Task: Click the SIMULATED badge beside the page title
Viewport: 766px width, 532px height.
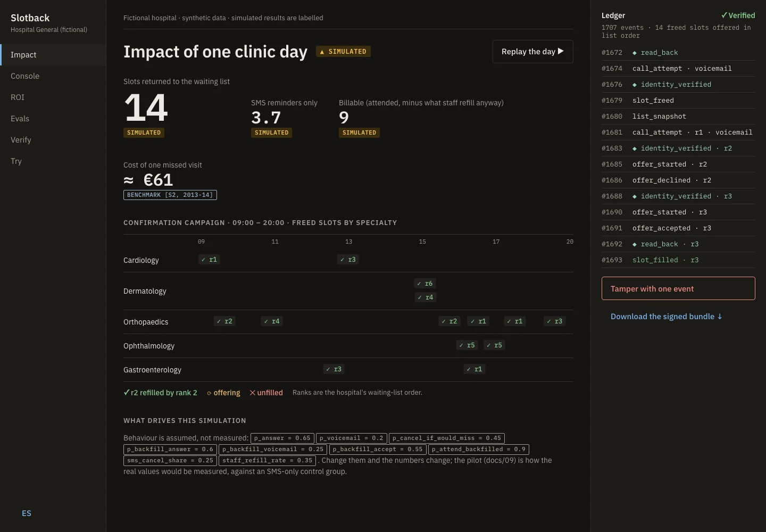Action: click(343, 52)
